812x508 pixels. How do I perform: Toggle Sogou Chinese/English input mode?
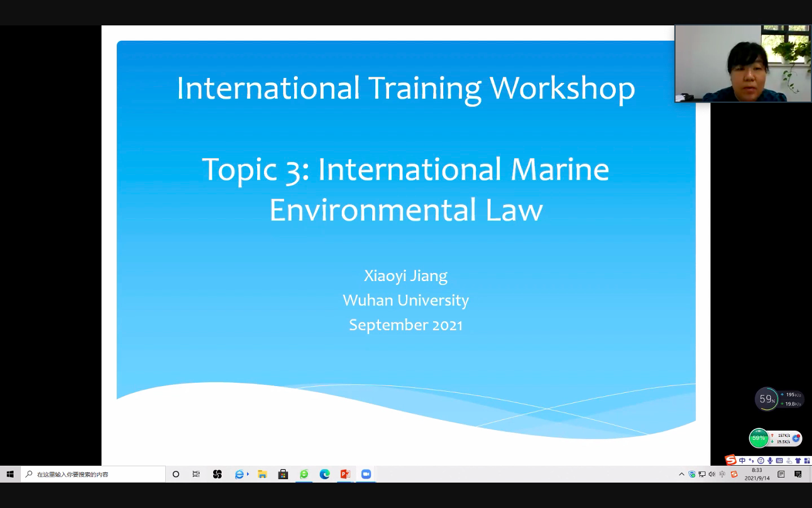point(742,461)
